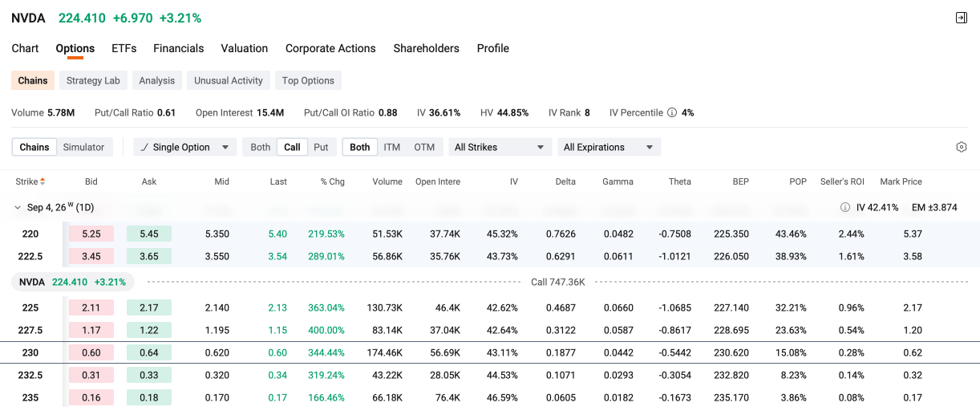Click the 76.4K open interest value
The width and height of the screenshot is (980, 407).
point(447,397)
